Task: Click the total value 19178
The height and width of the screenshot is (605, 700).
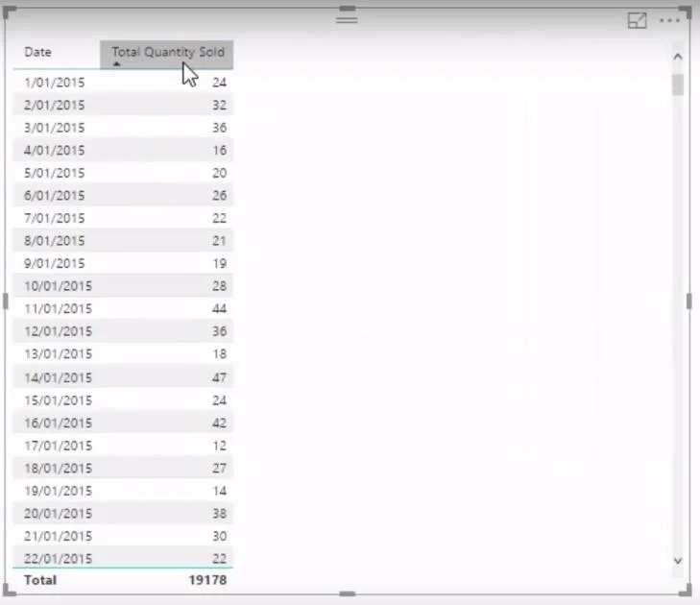Action: point(207,580)
